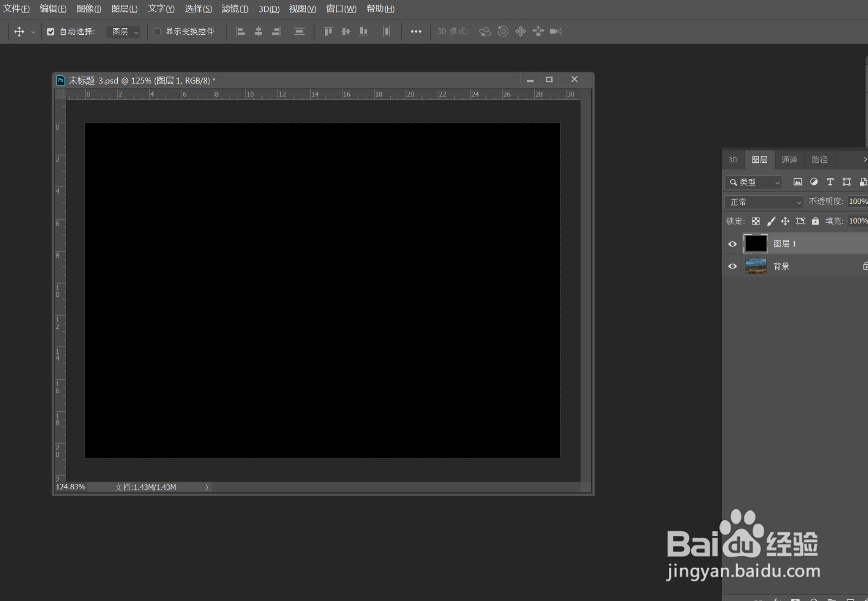Lock all padlock icon
868x601 pixels.
point(815,221)
